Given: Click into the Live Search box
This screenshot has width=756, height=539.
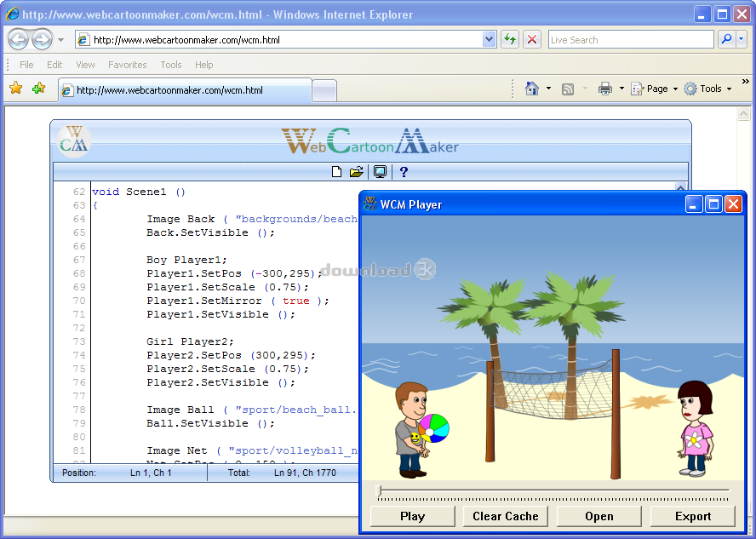Looking at the screenshot, I should (x=630, y=39).
